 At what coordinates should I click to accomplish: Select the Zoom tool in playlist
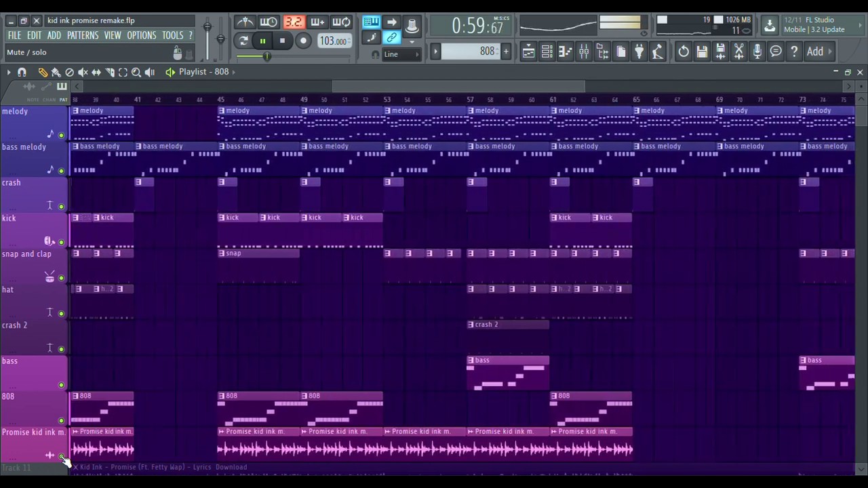(136, 72)
